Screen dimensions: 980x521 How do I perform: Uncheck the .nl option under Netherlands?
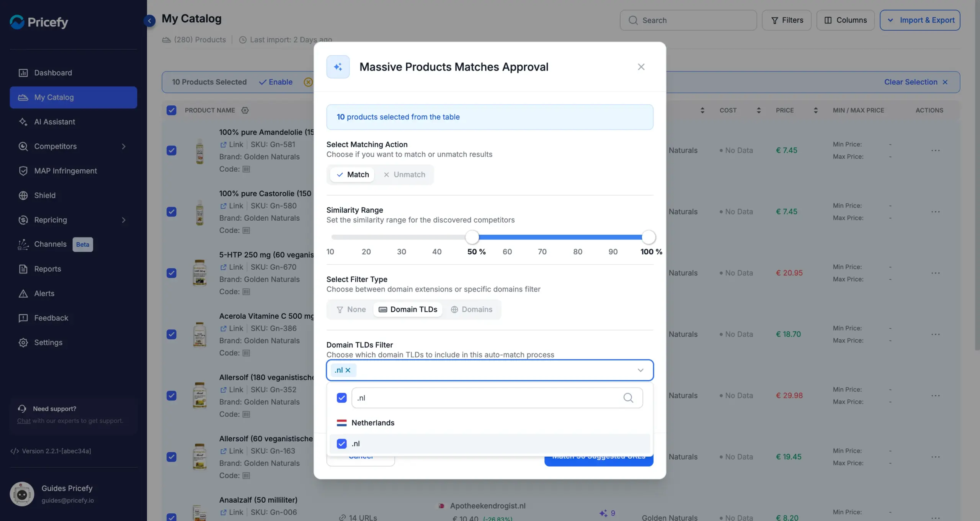pyautogui.click(x=341, y=444)
